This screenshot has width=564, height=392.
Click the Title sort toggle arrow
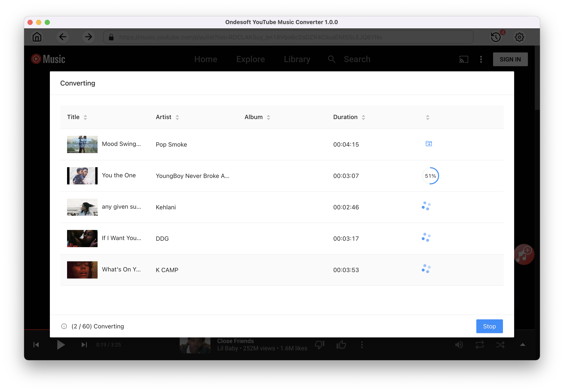[x=85, y=117]
